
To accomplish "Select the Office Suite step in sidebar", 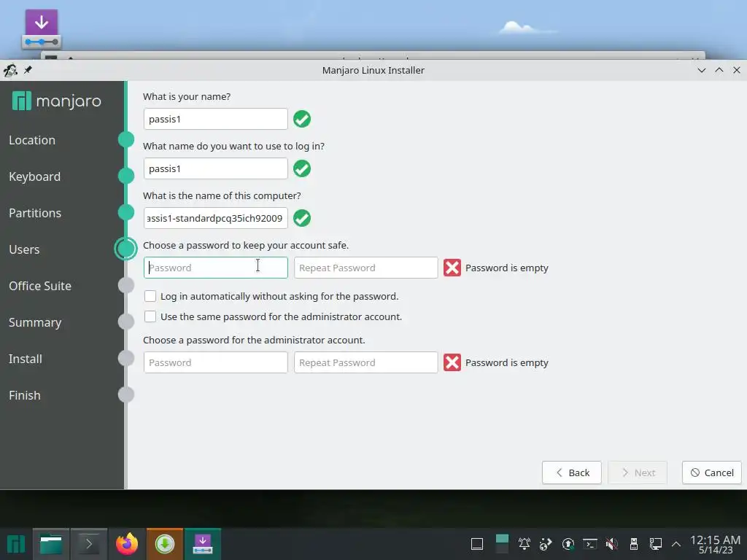I will click(40, 286).
